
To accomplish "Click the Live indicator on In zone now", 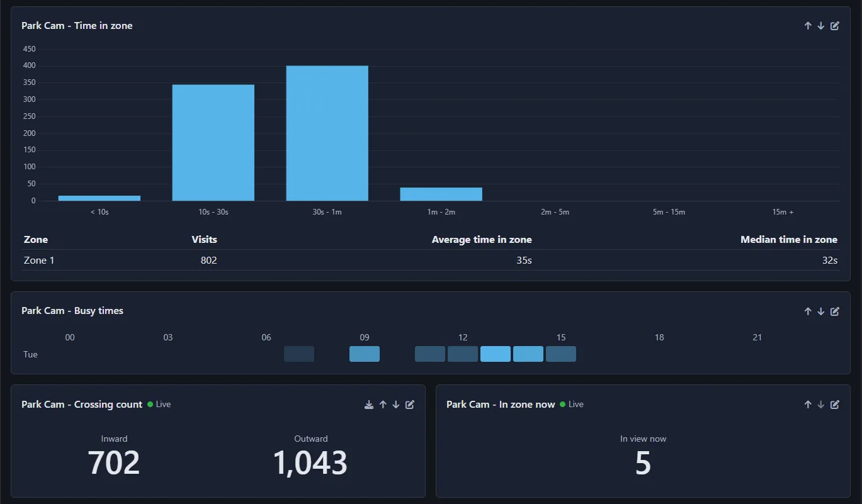I will pos(572,405).
